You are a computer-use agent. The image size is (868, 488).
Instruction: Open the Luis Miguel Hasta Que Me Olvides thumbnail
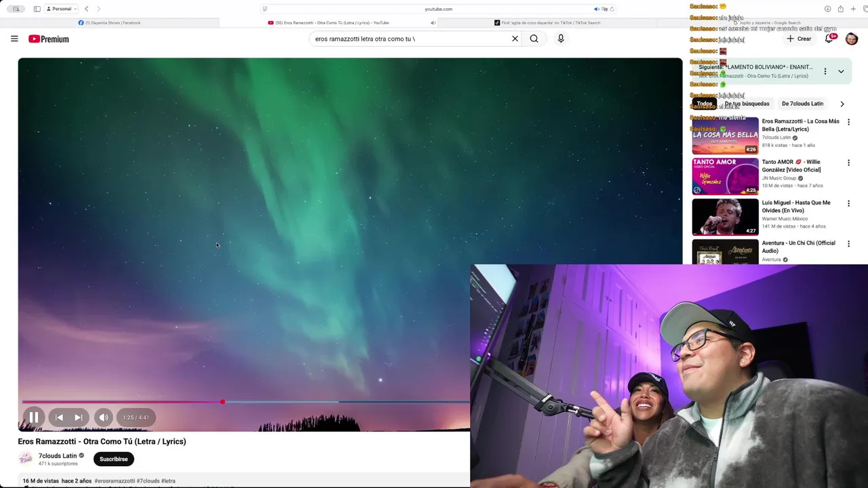coord(725,217)
